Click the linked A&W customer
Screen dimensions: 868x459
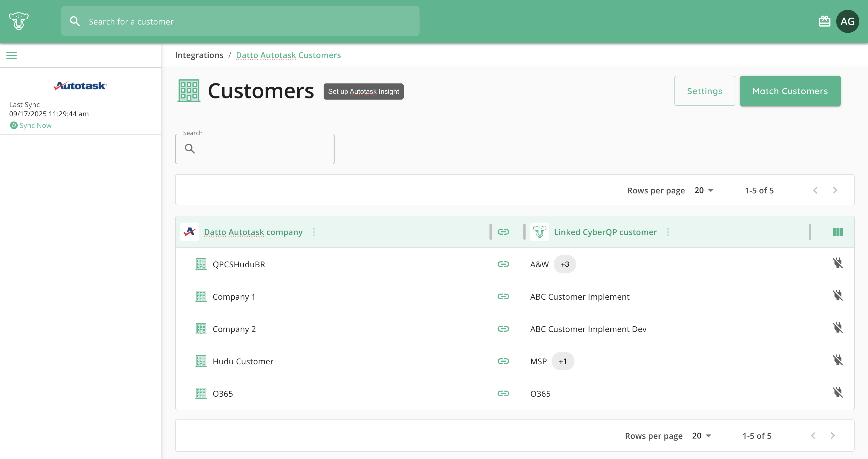coord(539,264)
